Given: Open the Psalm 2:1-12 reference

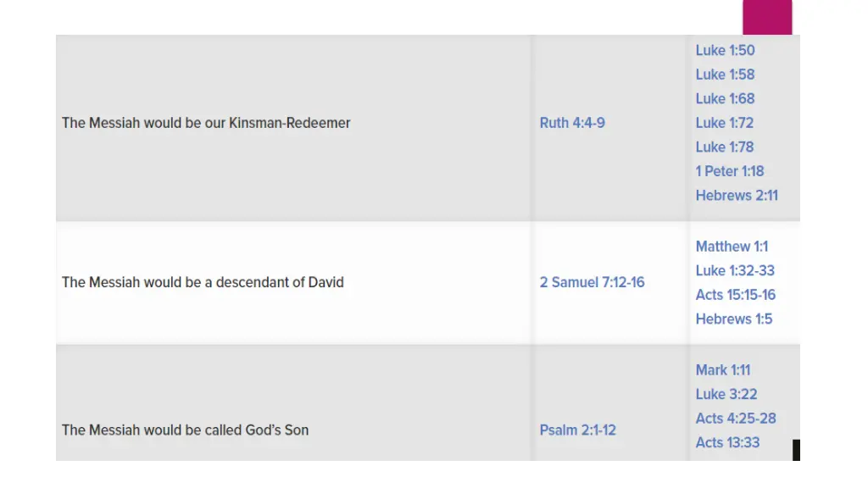Looking at the screenshot, I should pos(577,430).
